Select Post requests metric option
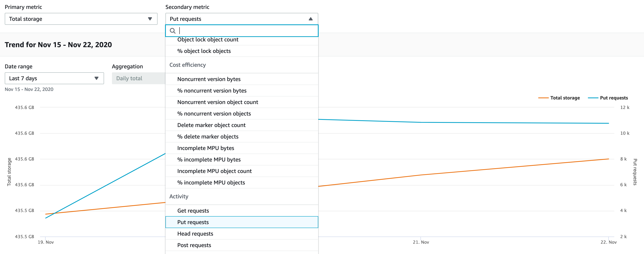644x254 pixels. click(194, 245)
